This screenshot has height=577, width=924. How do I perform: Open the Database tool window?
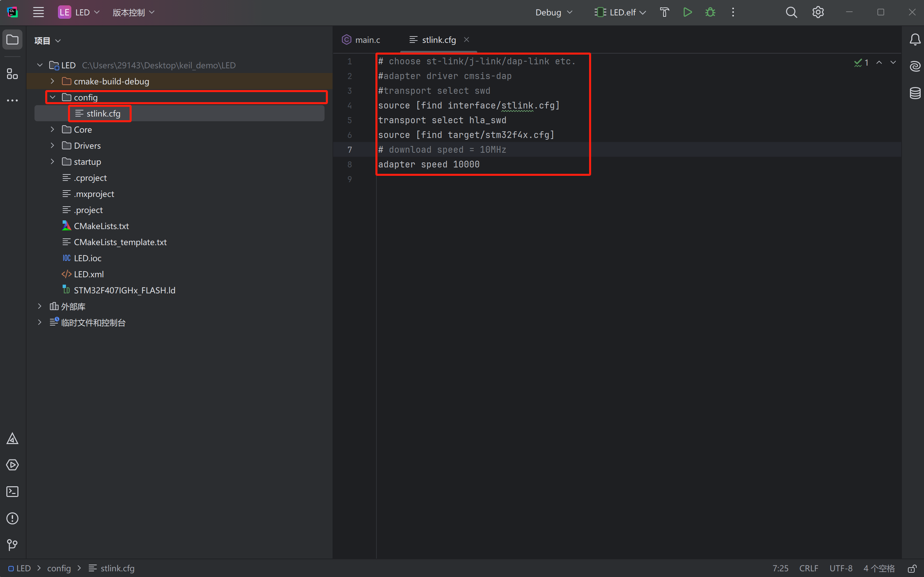pyautogui.click(x=915, y=93)
